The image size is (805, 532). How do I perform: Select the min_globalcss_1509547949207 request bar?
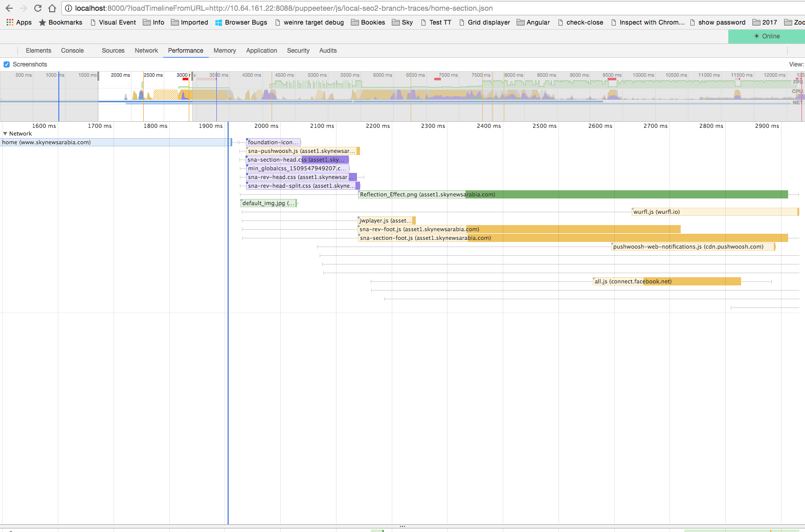click(298, 168)
